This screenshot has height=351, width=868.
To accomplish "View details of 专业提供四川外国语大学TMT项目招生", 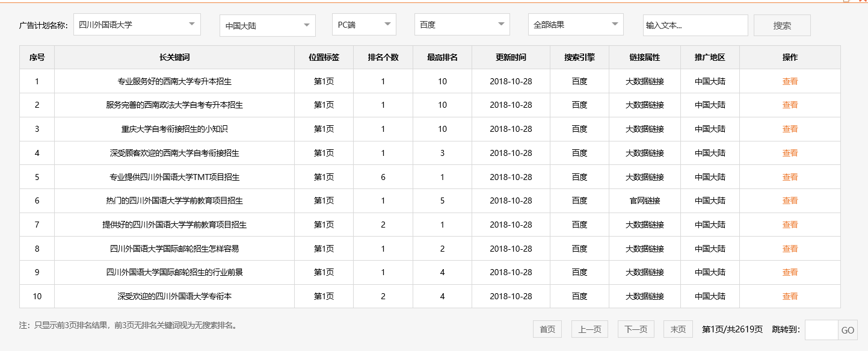I will pyautogui.click(x=789, y=176).
